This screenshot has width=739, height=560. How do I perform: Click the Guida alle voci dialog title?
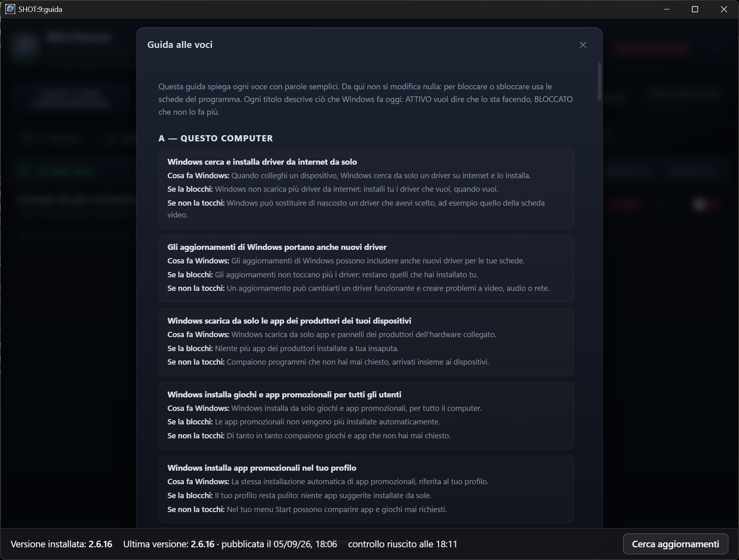tap(180, 45)
